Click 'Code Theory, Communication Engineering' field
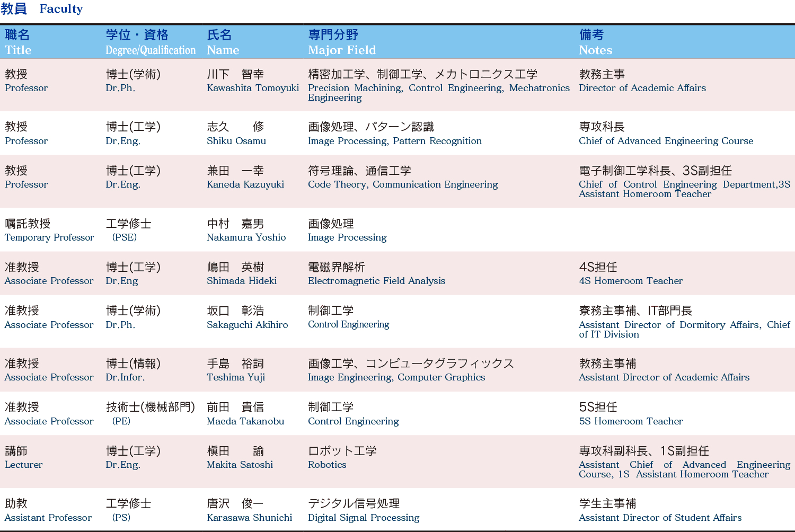 [x=403, y=184]
